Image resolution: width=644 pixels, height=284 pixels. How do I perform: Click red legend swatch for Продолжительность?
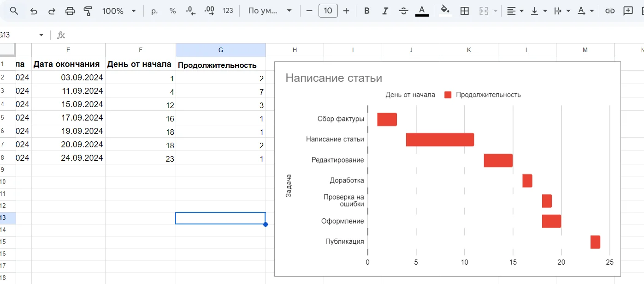click(x=448, y=95)
